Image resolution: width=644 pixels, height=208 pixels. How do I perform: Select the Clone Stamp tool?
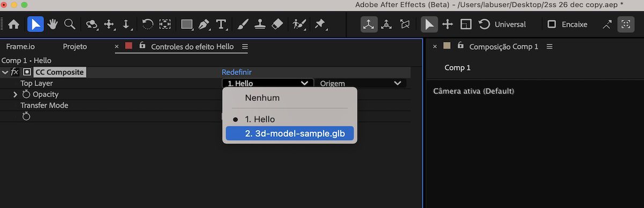(x=260, y=24)
